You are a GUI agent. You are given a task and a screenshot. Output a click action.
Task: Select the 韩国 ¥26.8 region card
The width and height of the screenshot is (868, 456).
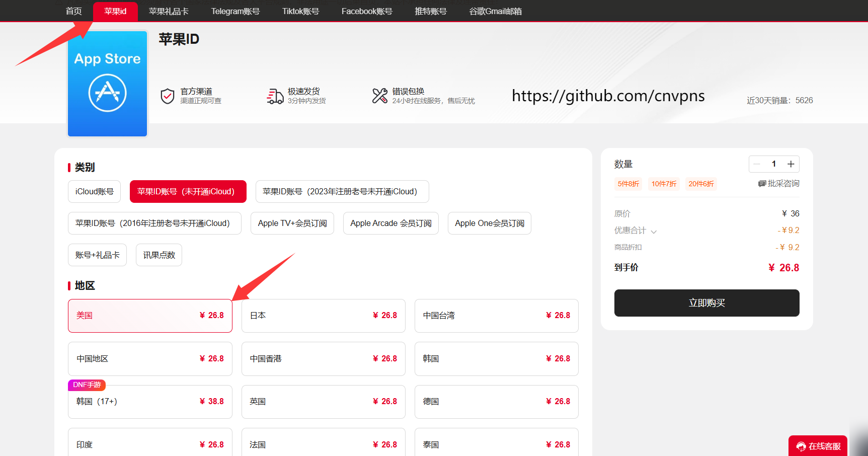point(497,359)
